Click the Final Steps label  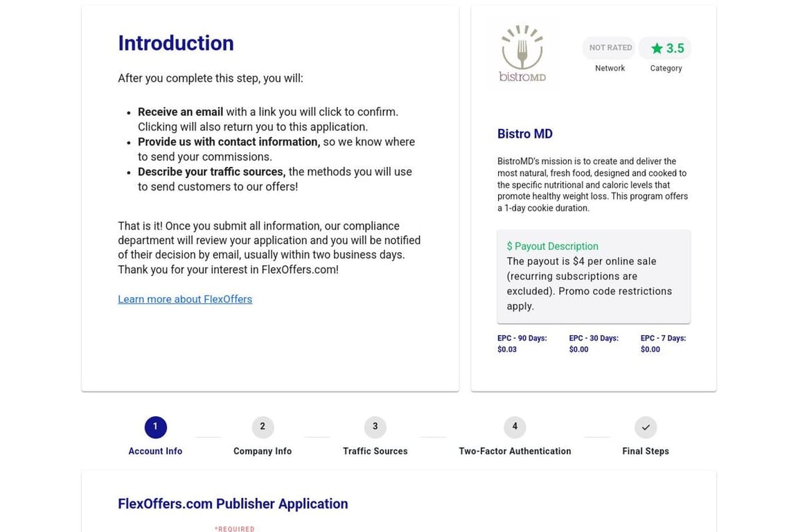coord(646,451)
